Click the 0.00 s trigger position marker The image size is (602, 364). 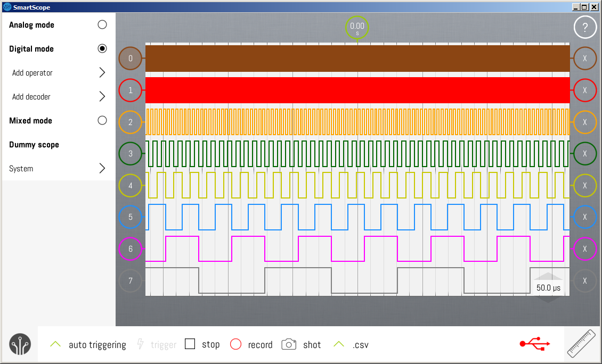[x=357, y=27]
